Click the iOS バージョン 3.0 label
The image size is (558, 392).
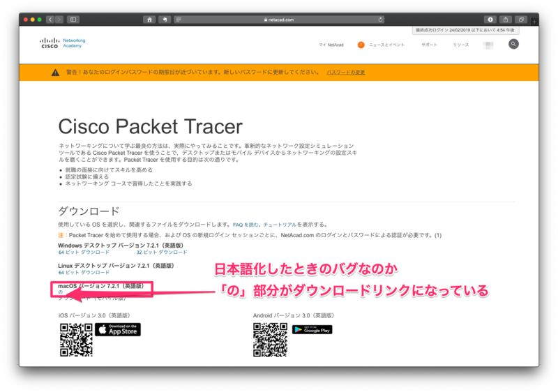tap(94, 315)
